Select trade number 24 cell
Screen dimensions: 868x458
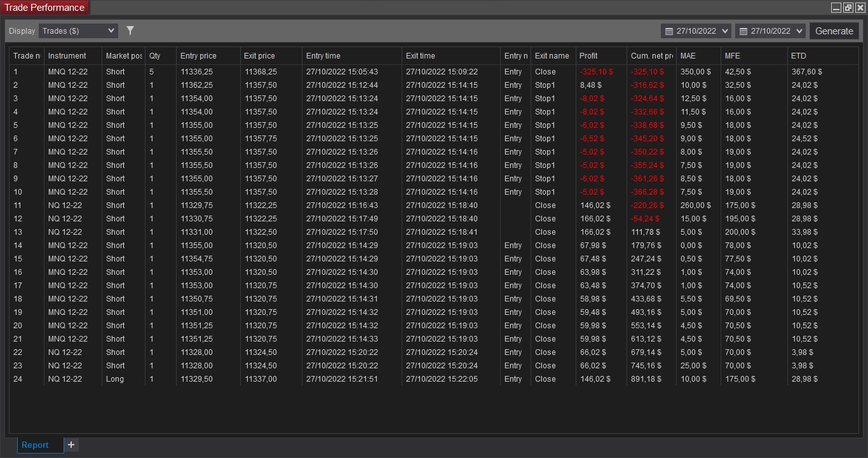point(18,379)
